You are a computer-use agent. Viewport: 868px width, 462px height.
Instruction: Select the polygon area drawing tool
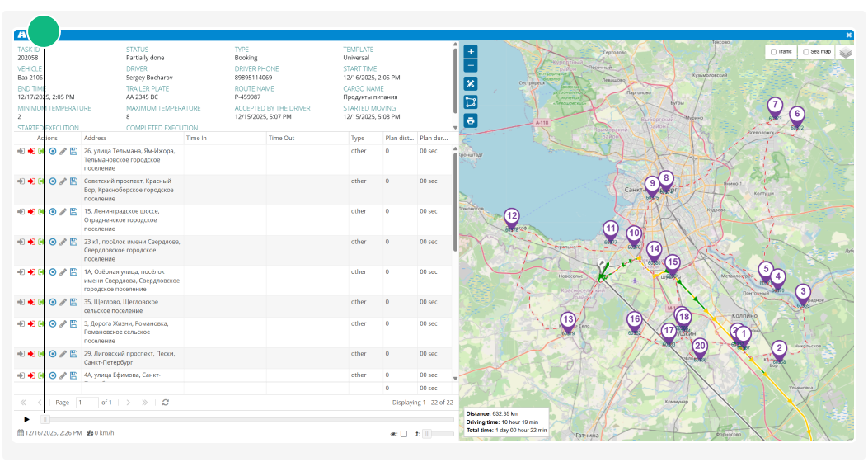point(471,102)
